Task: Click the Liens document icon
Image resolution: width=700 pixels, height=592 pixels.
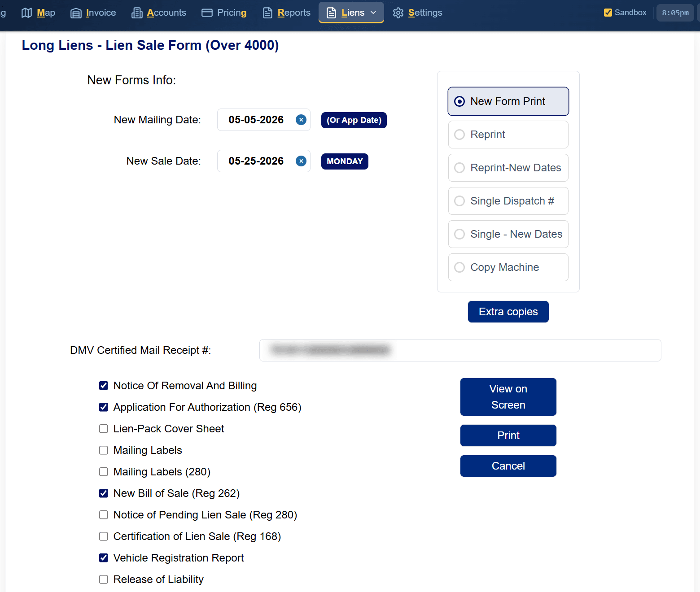Action: tap(331, 13)
